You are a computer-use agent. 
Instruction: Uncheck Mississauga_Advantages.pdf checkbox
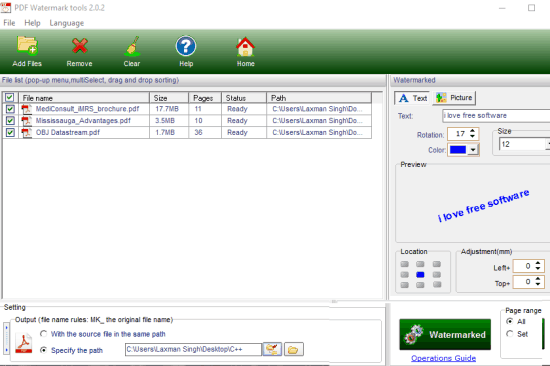tap(10, 121)
